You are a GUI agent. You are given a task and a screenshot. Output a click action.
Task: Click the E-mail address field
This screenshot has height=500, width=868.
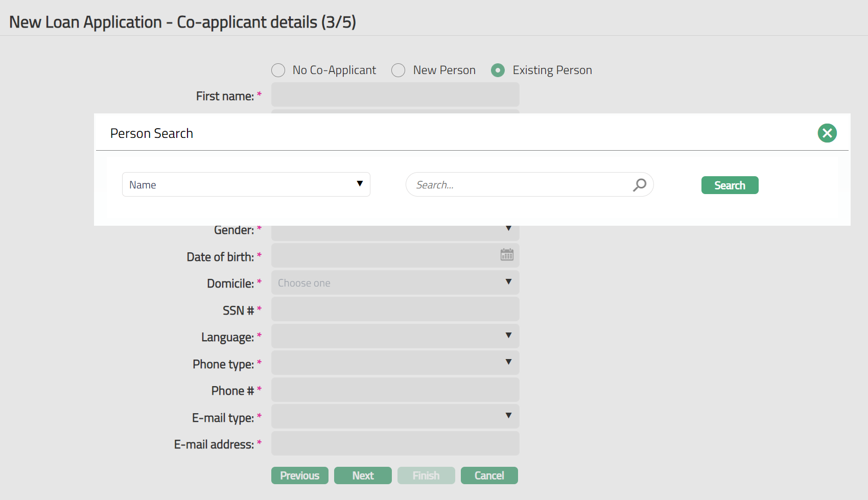[x=395, y=443]
